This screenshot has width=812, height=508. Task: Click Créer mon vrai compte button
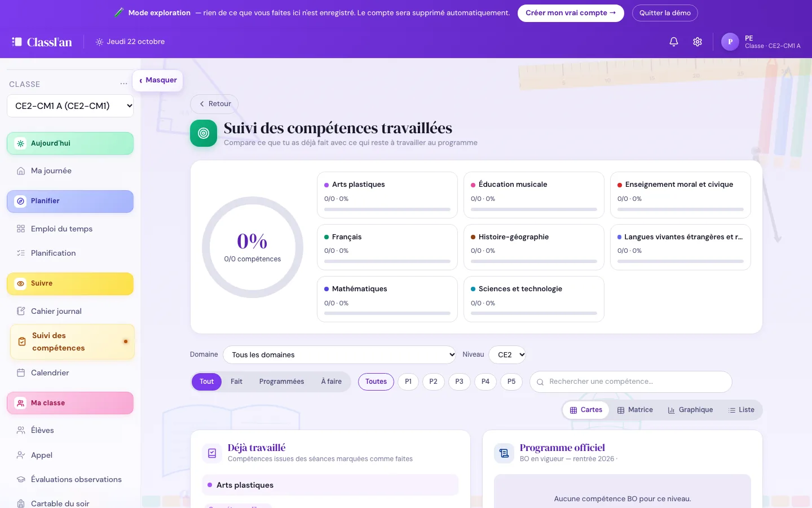coord(571,13)
